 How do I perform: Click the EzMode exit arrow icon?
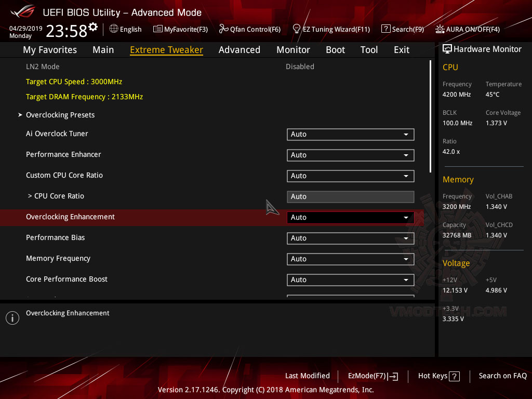(x=393, y=376)
